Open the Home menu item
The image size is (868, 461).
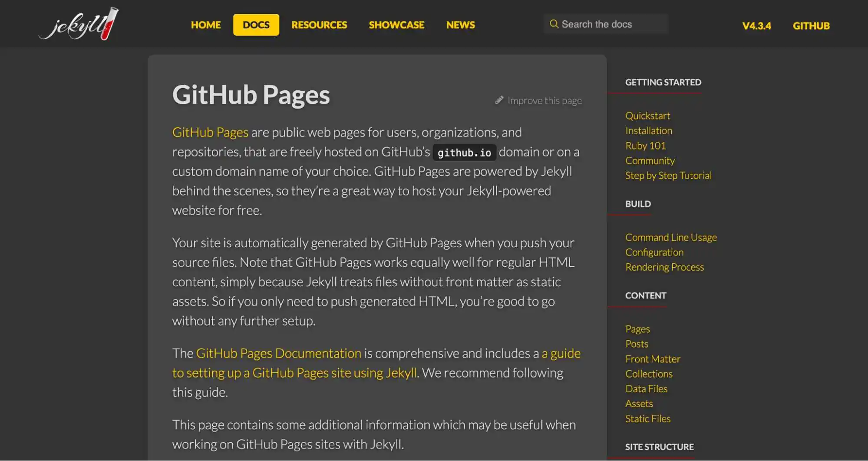[x=206, y=25]
